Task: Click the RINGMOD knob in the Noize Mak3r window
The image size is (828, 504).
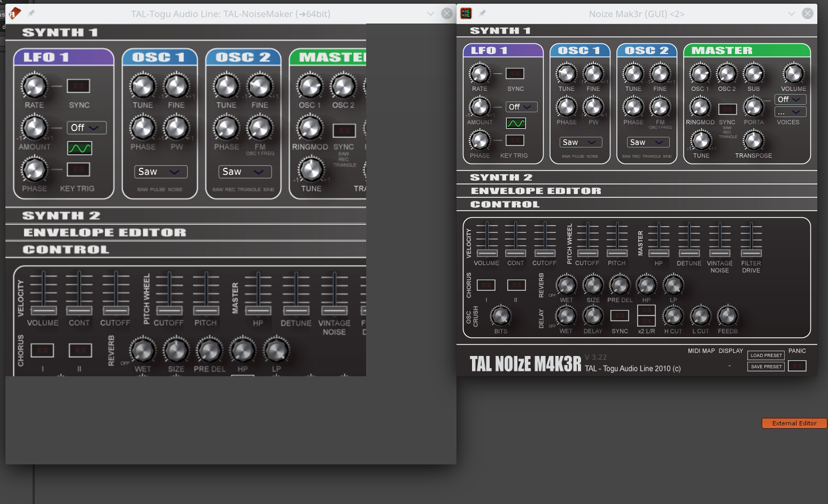Action: [x=700, y=107]
